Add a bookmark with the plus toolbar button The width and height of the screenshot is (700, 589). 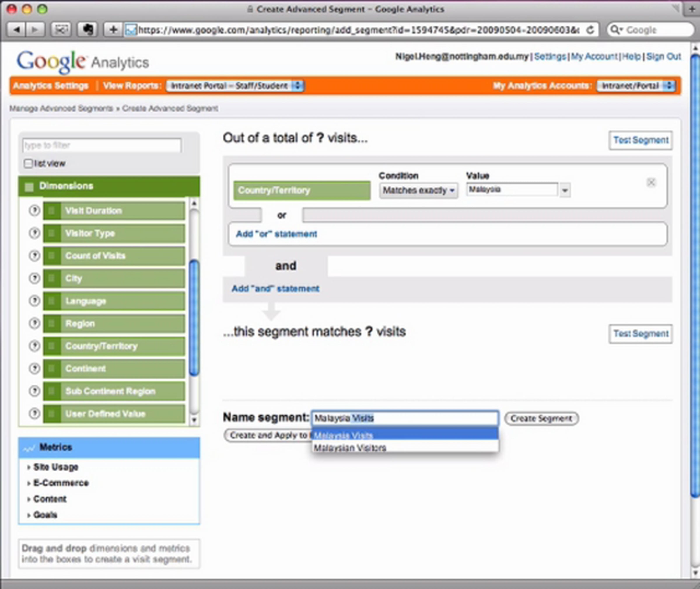click(113, 30)
